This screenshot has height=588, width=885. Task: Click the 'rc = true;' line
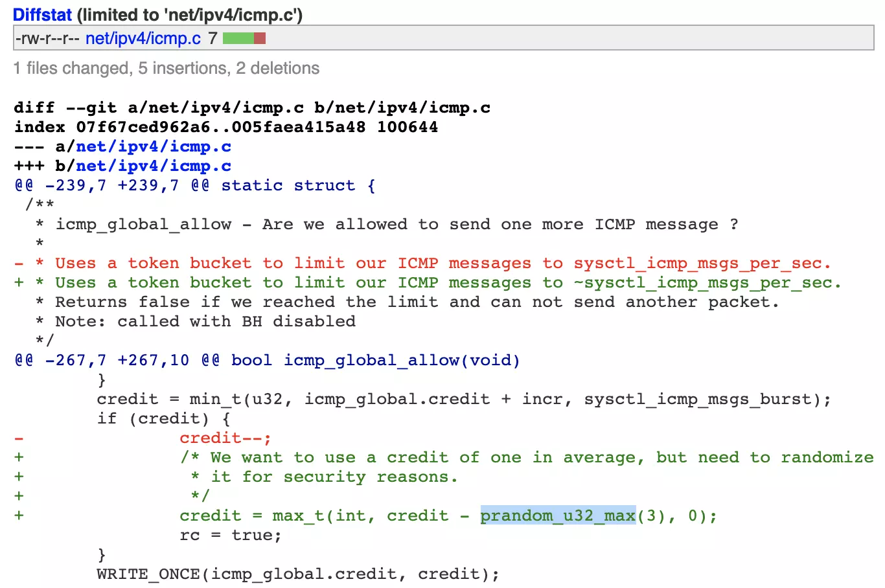(231, 535)
